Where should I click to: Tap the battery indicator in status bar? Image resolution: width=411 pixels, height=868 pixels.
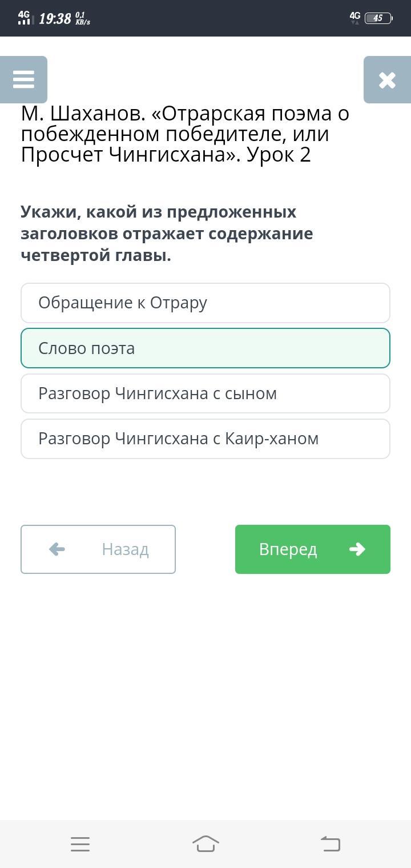[x=378, y=18]
